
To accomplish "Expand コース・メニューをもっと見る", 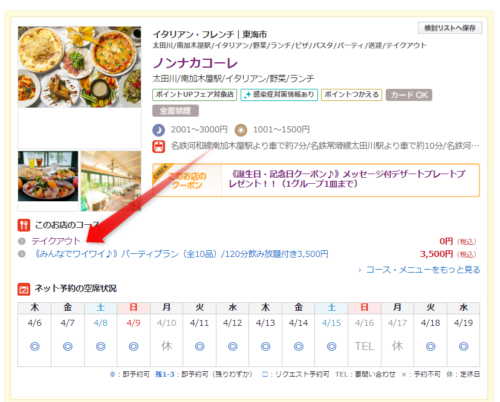I will (419, 270).
